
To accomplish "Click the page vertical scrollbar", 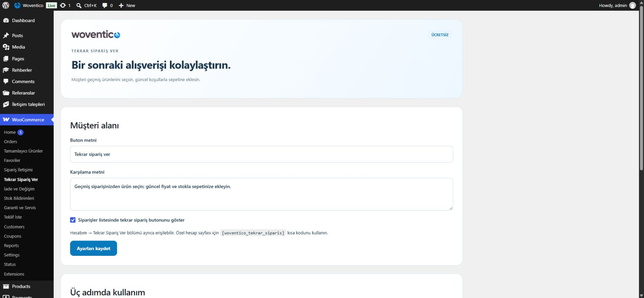I will [642, 92].
